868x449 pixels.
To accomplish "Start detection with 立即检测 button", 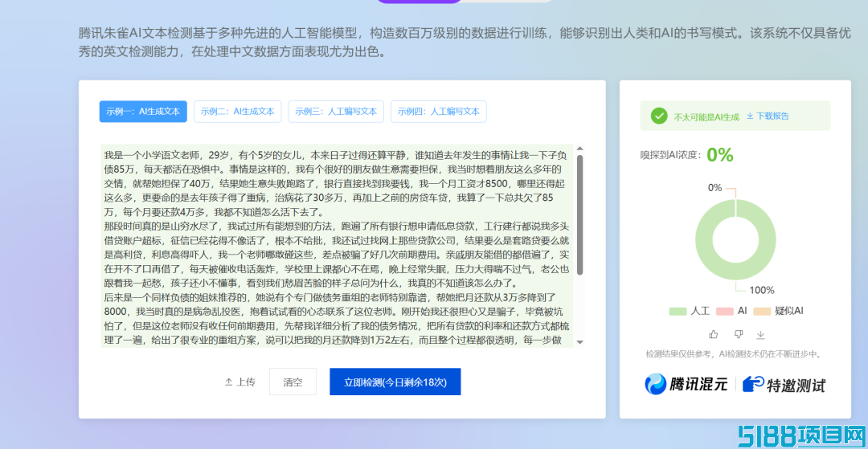I will tap(395, 382).
